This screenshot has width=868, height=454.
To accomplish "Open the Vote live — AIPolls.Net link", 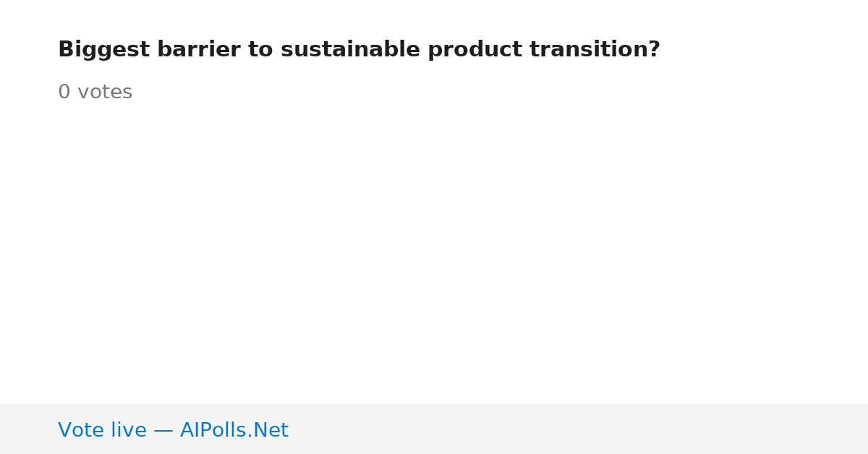I will coord(173,430).
